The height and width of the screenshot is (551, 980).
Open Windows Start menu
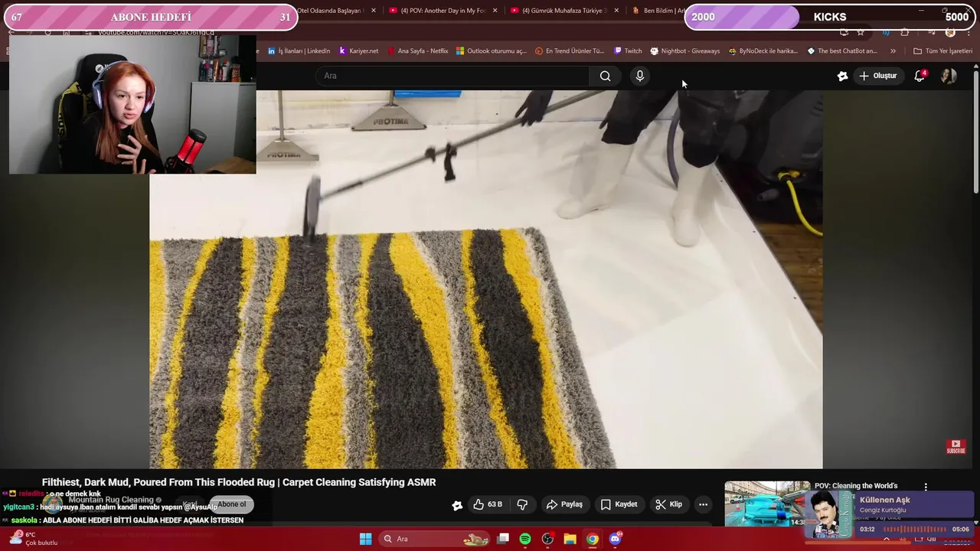click(366, 539)
